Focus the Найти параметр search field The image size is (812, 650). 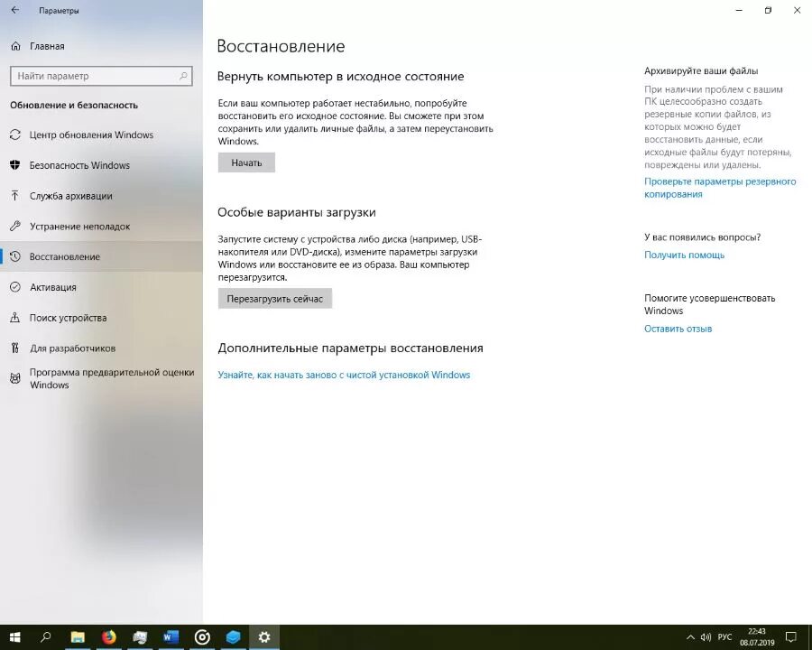[101, 76]
